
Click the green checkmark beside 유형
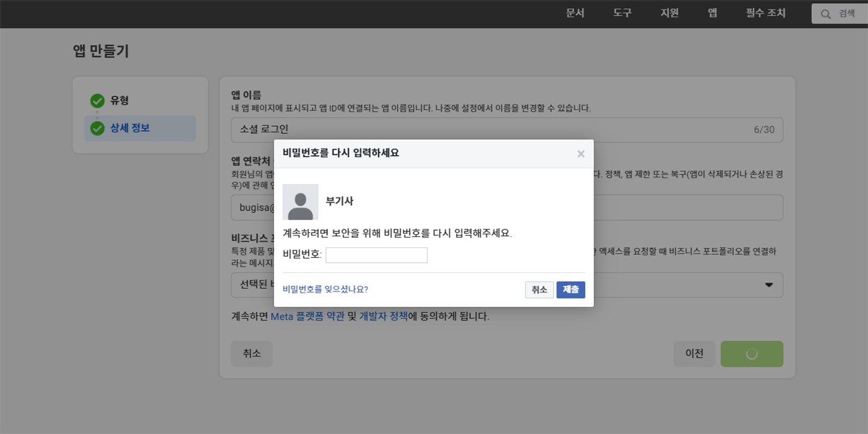[97, 100]
